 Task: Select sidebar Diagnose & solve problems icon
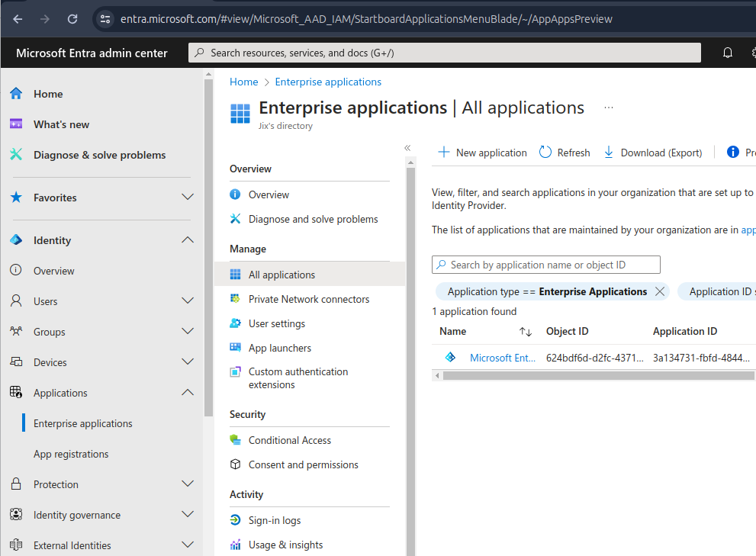[x=16, y=154]
